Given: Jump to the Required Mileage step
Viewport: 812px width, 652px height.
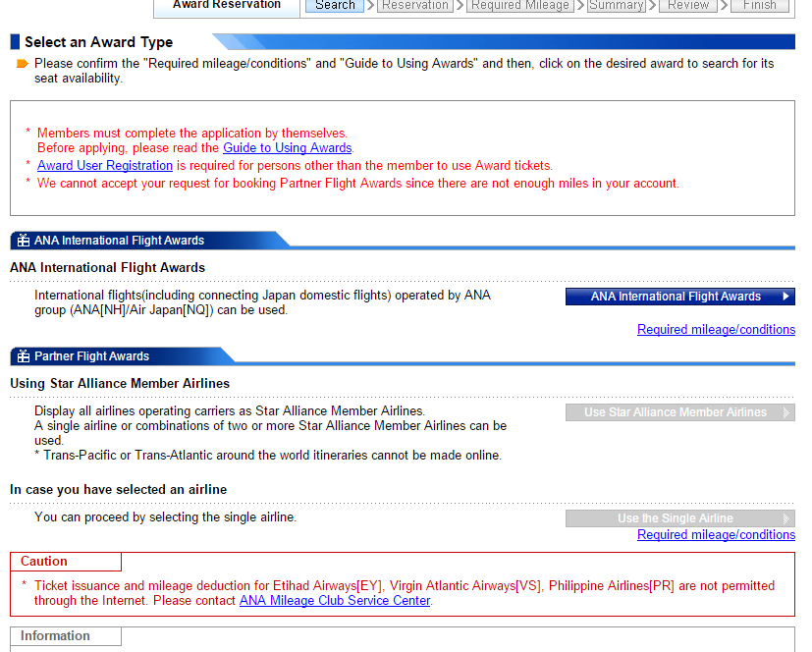Looking at the screenshot, I should pyautogui.click(x=519, y=6).
